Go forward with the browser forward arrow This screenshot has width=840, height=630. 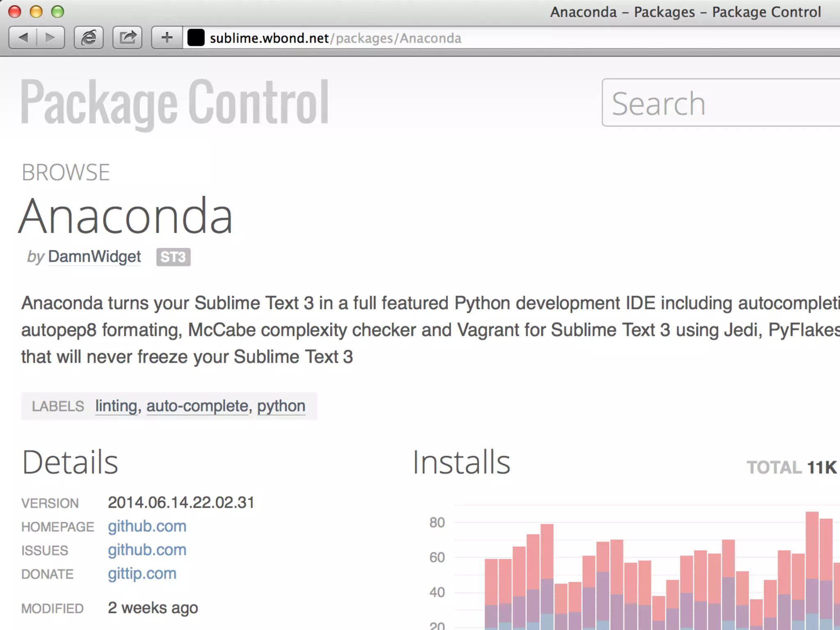point(50,38)
